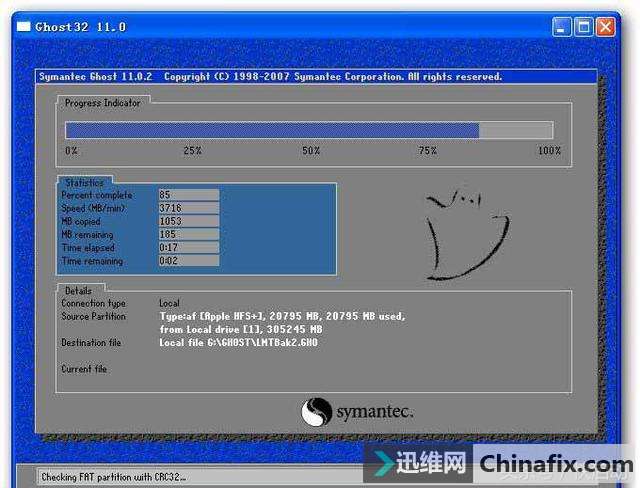Screen dimensions: 640x488
Task: Click the 'MB remaining' label
Action: (87, 235)
